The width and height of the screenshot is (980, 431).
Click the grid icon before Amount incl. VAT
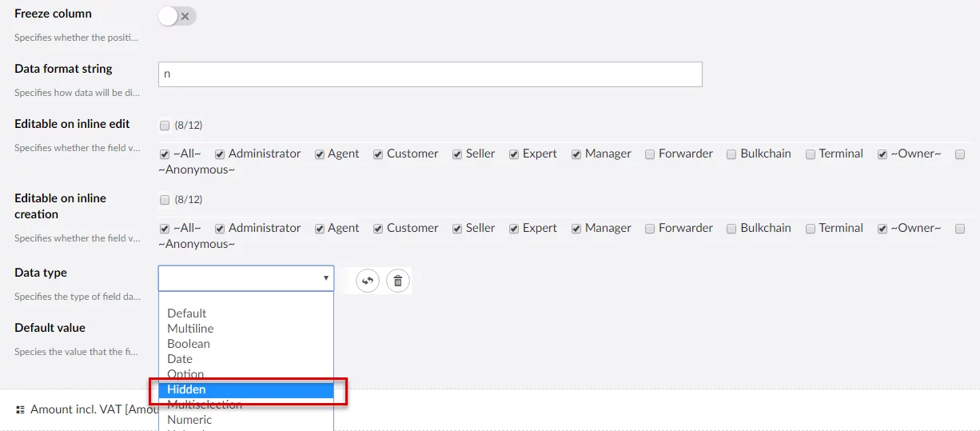click(x=21, y=409)
